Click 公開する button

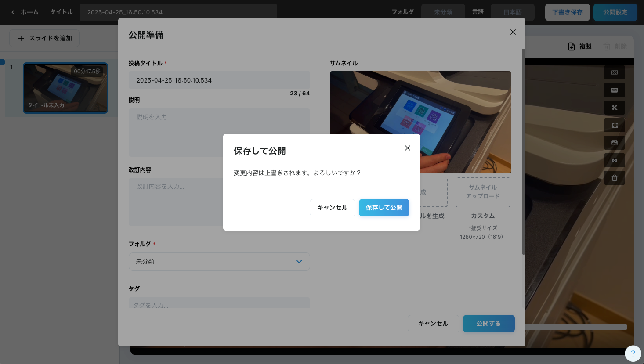(x=489, y=324)
